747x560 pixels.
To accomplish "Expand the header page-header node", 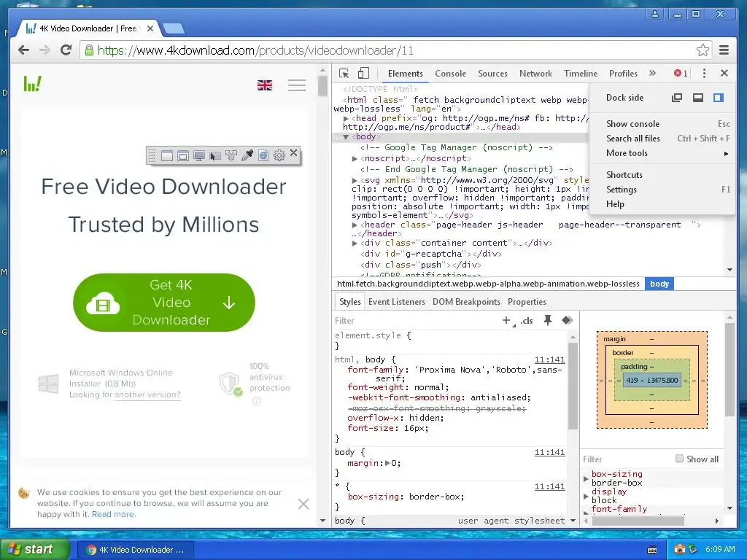I will tap(355, 225).
